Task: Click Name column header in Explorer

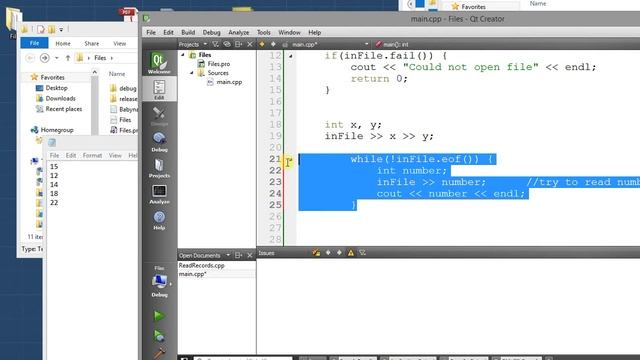Action: coord(117,74)
